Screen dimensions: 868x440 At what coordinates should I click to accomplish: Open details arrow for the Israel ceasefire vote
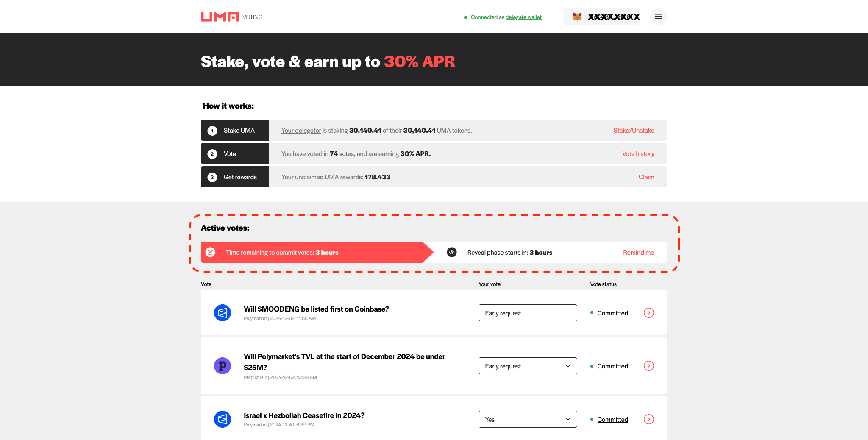(648, 419)
